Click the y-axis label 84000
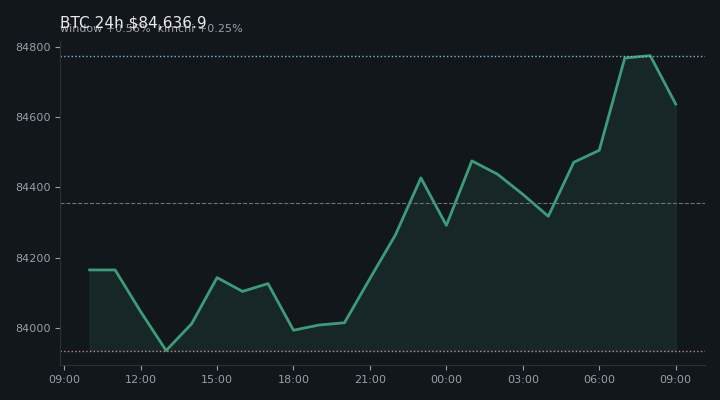Screen dimensions: 720x400 point(33,329)
